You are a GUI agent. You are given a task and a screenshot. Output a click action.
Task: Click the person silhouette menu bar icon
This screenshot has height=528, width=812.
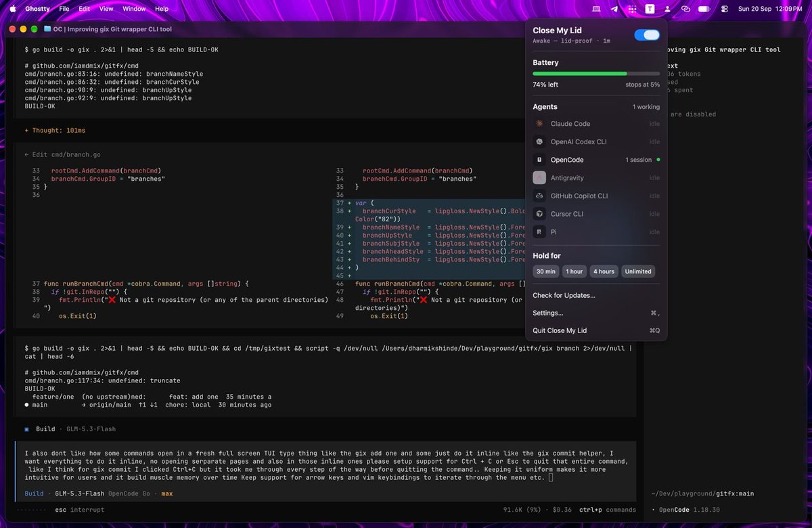point(668,9)
